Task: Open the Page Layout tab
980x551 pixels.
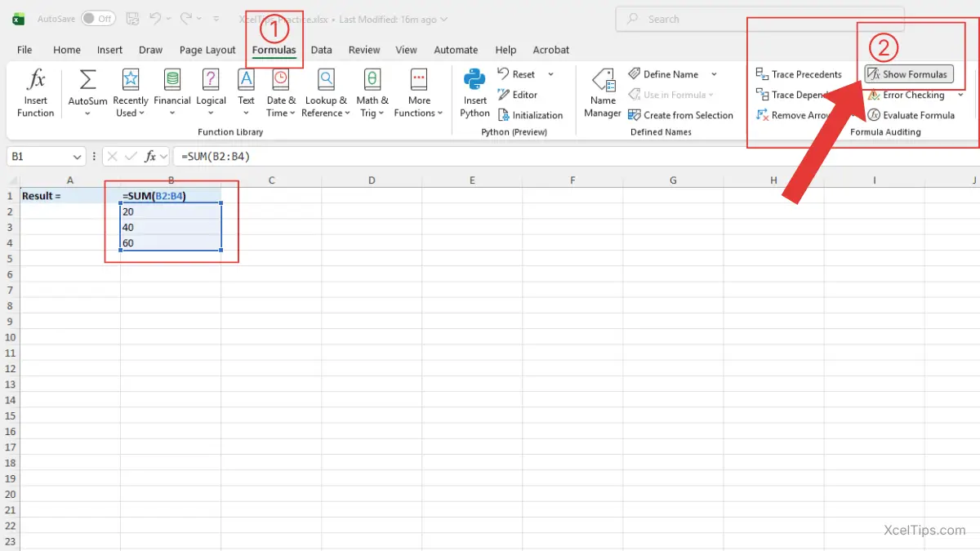Action: (x=207, y=50)
